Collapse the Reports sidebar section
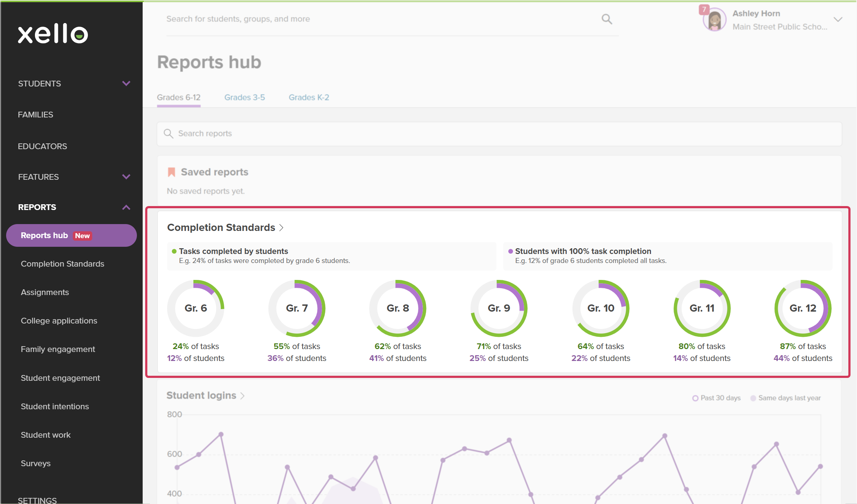 [126, 207]
